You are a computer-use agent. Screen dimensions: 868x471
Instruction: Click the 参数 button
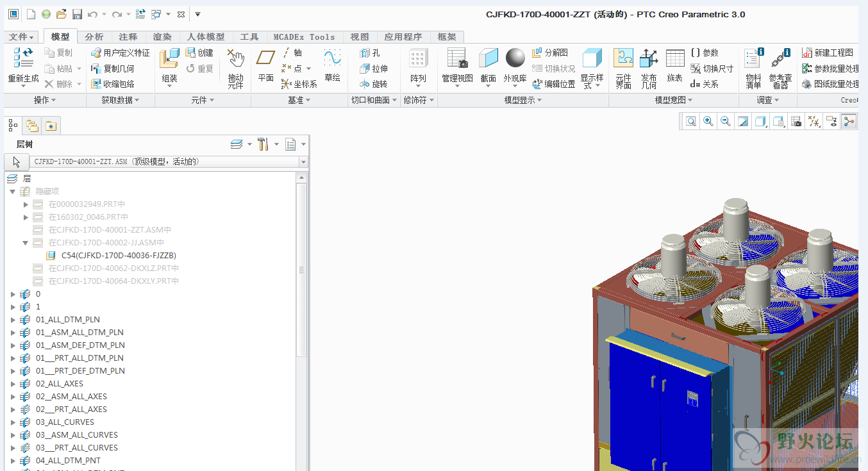tap(705, 53)
